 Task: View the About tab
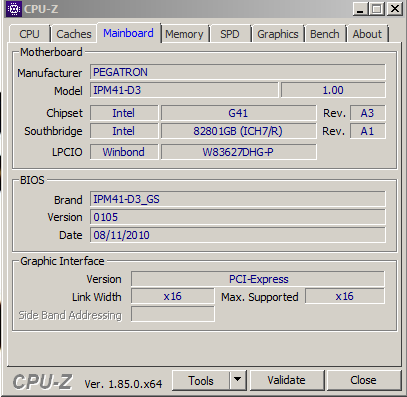pos(367,34)
